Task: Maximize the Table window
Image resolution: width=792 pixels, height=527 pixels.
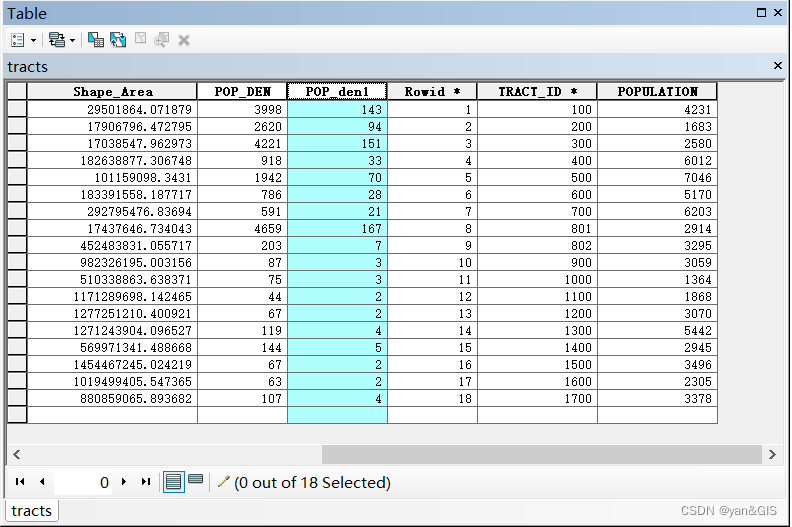Action: click(762, 13)
